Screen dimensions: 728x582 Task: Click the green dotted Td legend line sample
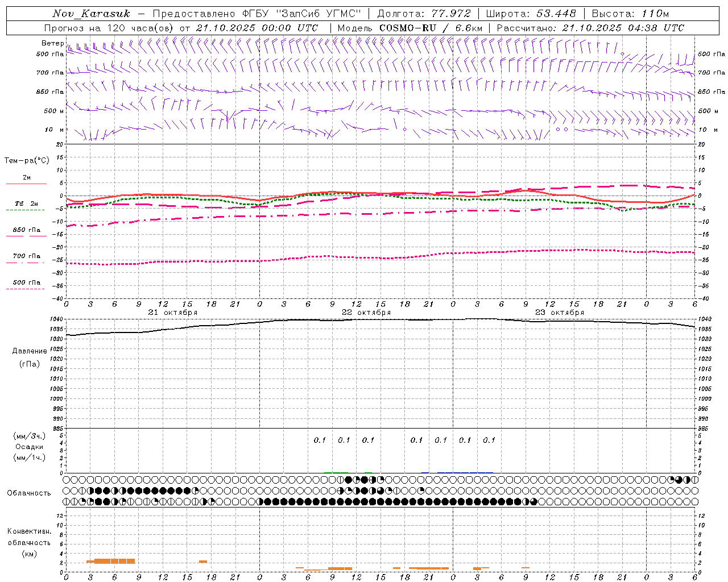point(25,210)
